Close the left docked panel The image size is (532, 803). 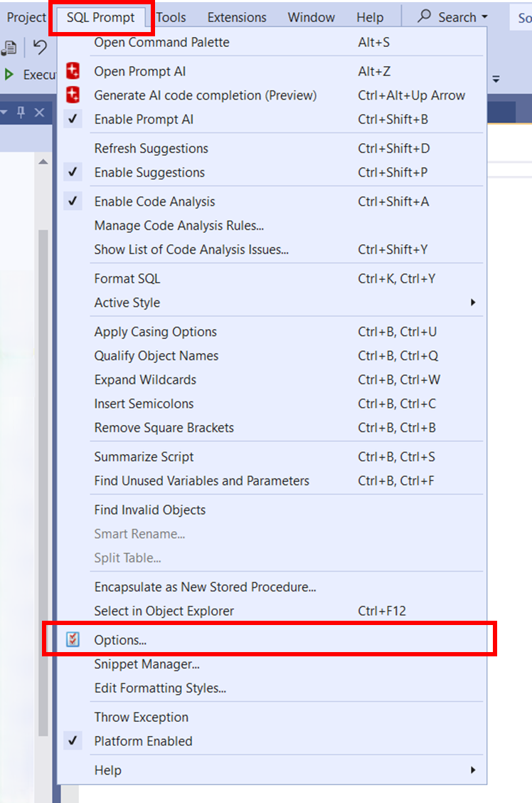pos(39,112)
